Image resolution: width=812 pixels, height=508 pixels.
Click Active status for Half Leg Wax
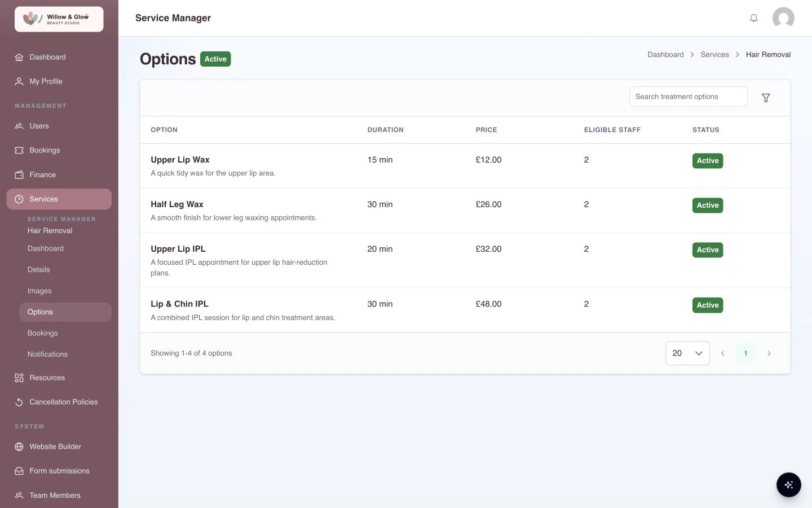point(708,205)
